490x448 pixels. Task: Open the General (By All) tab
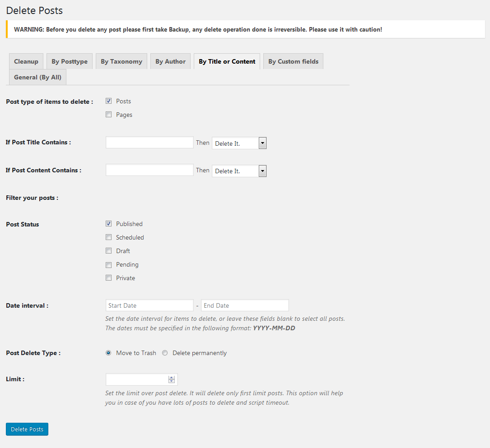pos(37,77)
